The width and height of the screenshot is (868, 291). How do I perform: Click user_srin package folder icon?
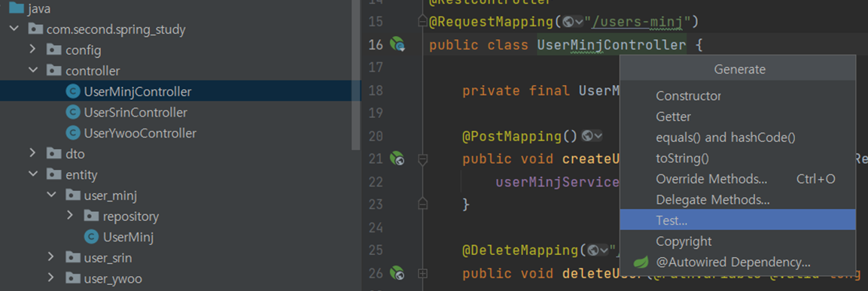[72, 257]
